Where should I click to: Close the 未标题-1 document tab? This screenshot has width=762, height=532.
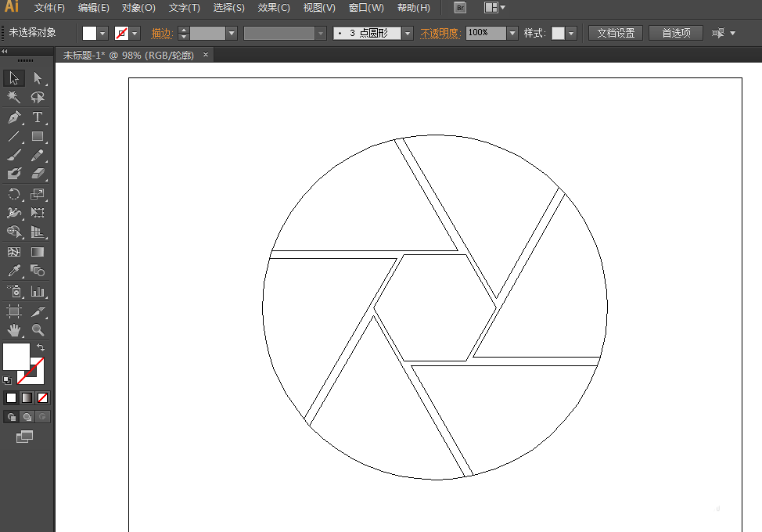pos(206,55)
